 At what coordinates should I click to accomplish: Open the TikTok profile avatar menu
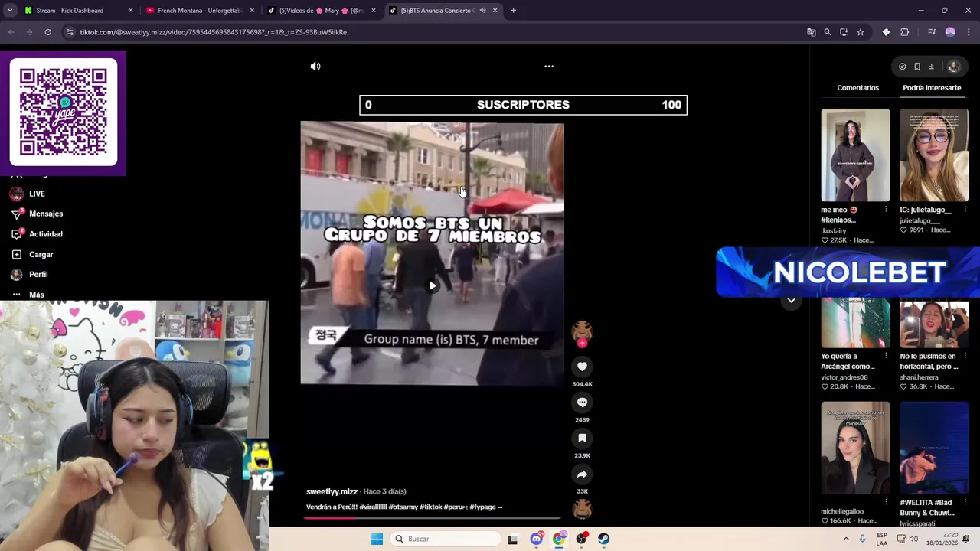click(954, 67)
